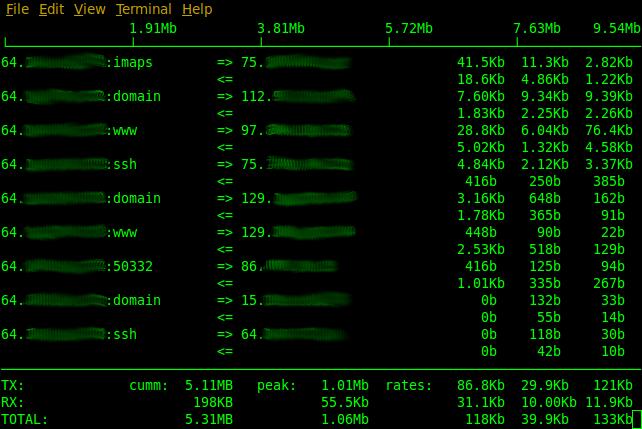
Task: Click the 1.91Mb scale marker
Action: point(154,28)
